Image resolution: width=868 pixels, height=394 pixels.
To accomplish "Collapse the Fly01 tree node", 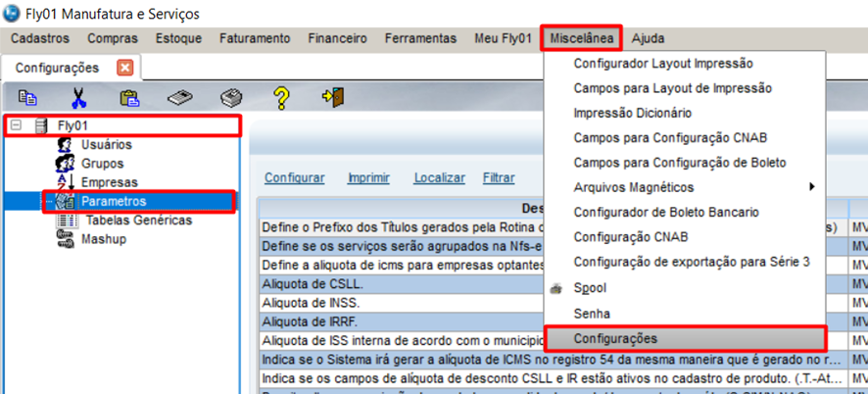I will click(16, 125).
